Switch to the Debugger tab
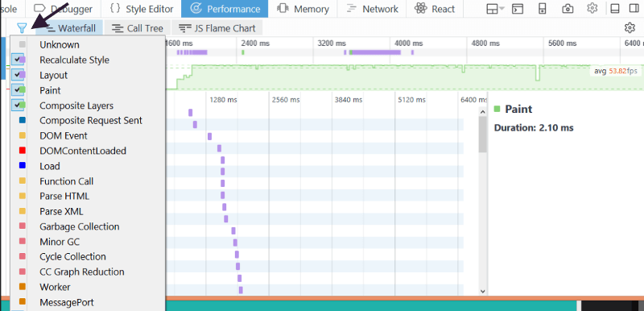The image size is (644, 311). [x=63, y=9]
